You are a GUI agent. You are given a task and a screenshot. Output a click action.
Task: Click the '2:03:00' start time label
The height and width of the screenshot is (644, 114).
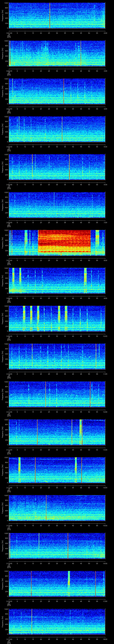[x=9, y=109]
